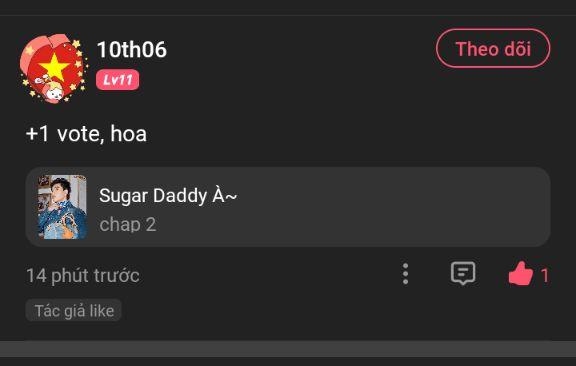Follow the user via Theo dõi button

493,49
